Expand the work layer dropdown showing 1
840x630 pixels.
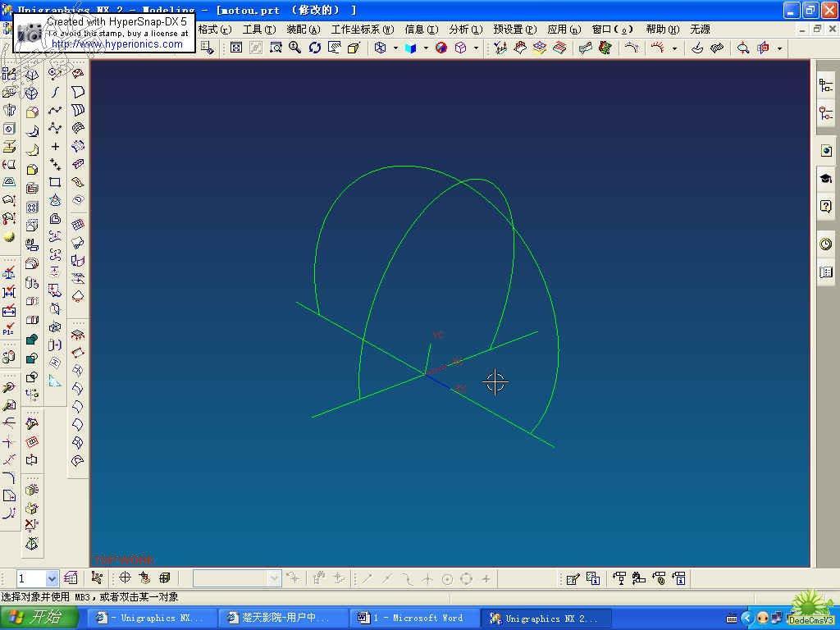point(52,578)
